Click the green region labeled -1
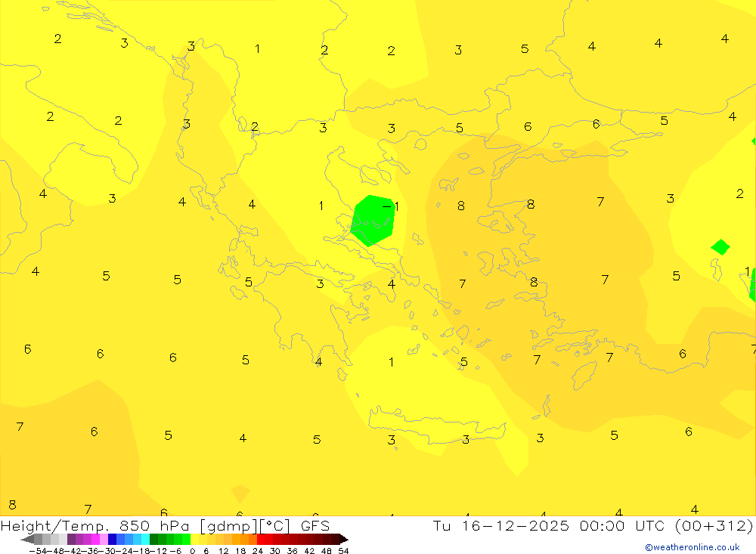 click(x=373, y=221)
